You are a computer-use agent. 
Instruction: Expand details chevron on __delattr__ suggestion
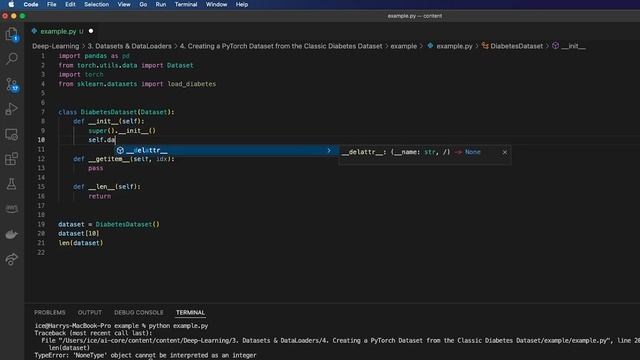(329, 150)
